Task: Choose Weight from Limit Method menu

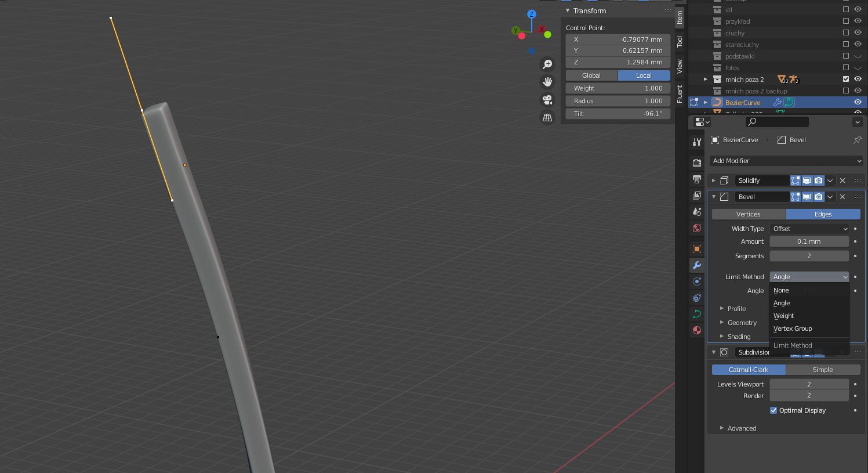Action: [809, 316]
